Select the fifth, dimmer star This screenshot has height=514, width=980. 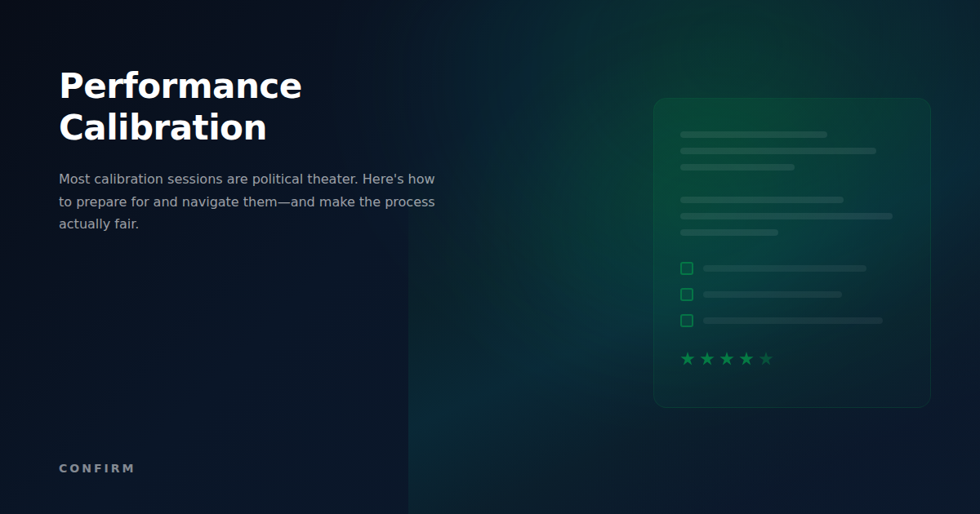765,358
